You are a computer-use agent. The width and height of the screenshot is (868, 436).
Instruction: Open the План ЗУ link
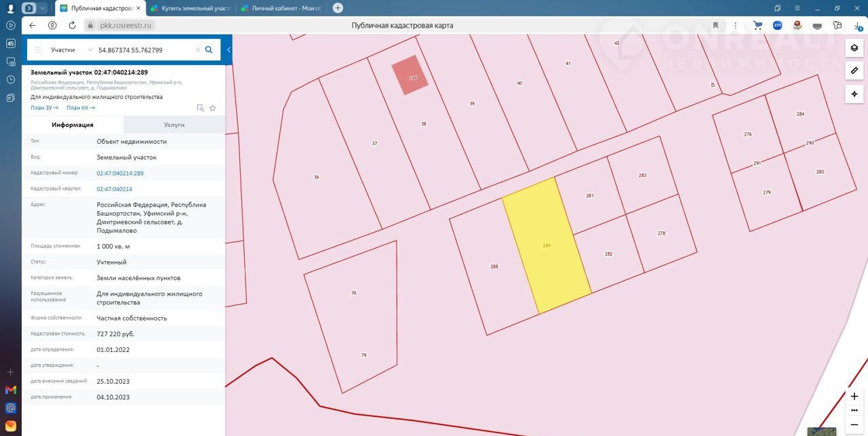point(45,108)
